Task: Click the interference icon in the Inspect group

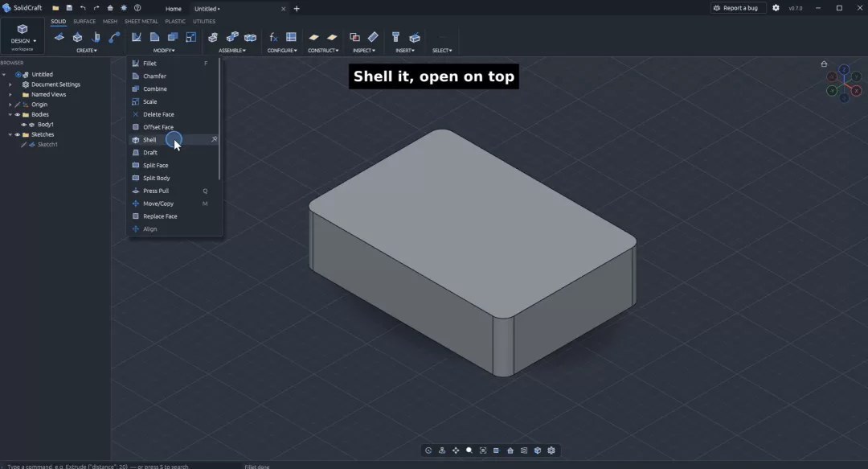Action: click(x=355, y=37)
